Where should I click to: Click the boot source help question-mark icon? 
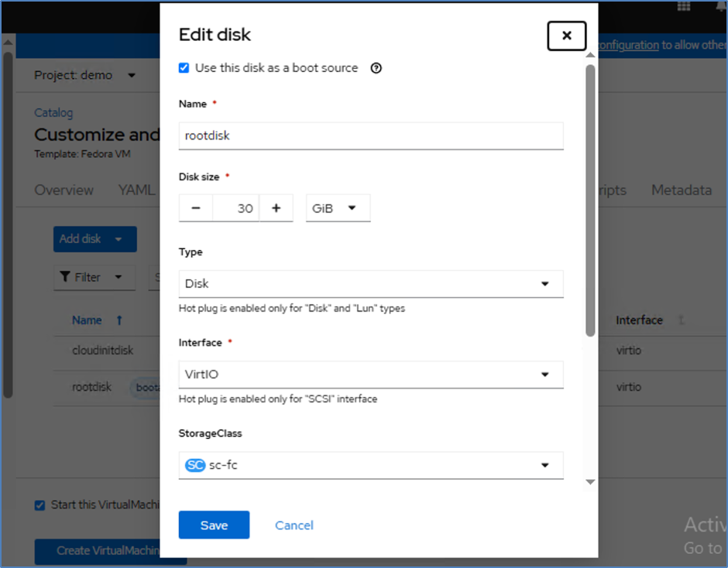(x=376, y=68)
